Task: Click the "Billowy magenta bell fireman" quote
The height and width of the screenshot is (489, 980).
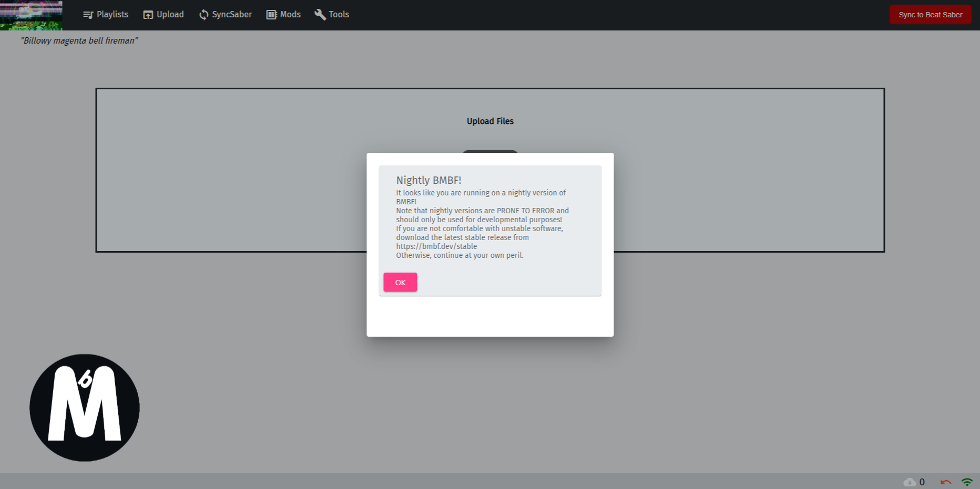Action: coord(79,40)
